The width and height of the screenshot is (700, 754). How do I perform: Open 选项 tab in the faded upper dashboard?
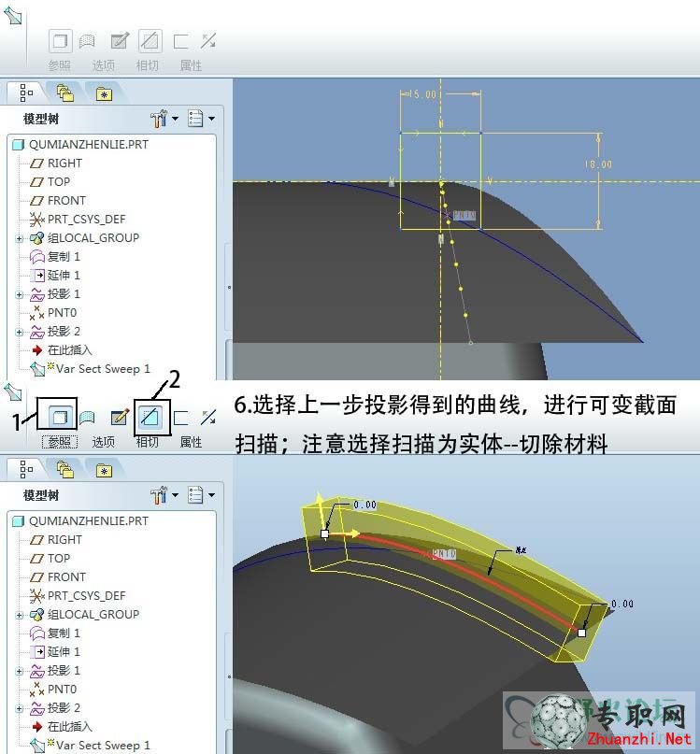[104, 65]
